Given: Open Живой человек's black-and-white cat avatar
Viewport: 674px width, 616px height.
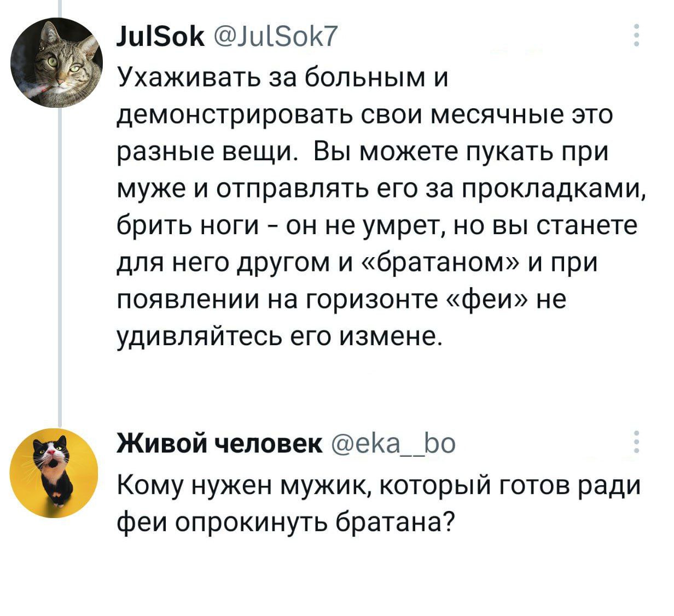Looking at the screenshot, I should click(x=53, y=473).
